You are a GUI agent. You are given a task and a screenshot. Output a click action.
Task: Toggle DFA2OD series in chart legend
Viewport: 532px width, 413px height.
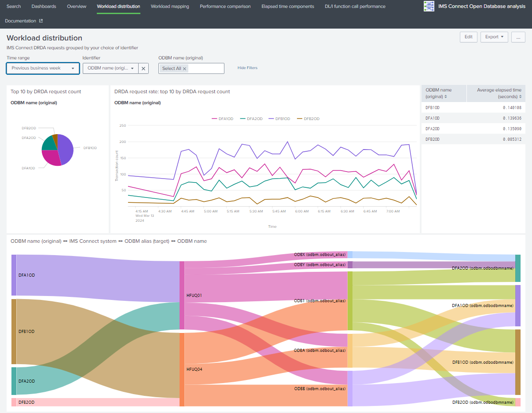[251, 119]
